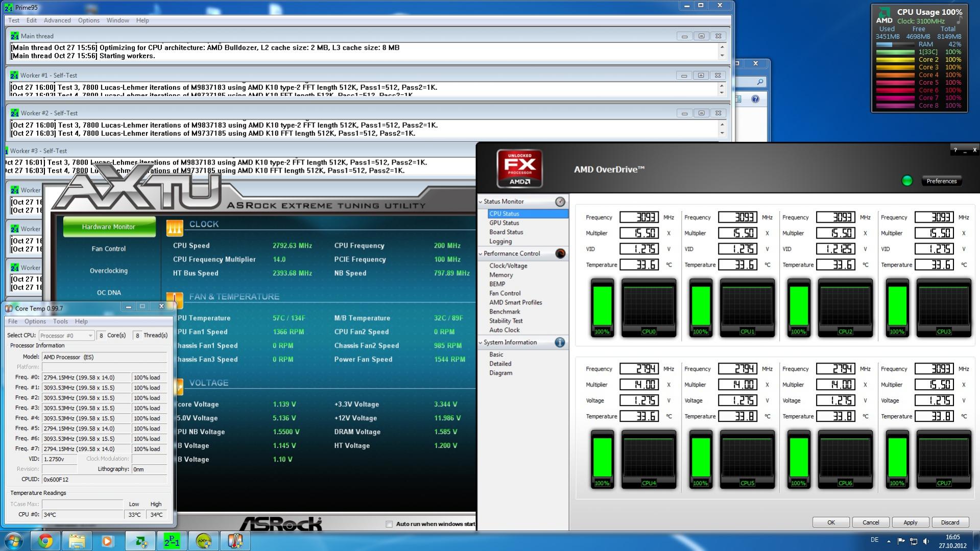The width and height of the screenshot is (980, 551).
Task: Click Cancel in AMD OverDrive
Action: click(x=871, y=522)
